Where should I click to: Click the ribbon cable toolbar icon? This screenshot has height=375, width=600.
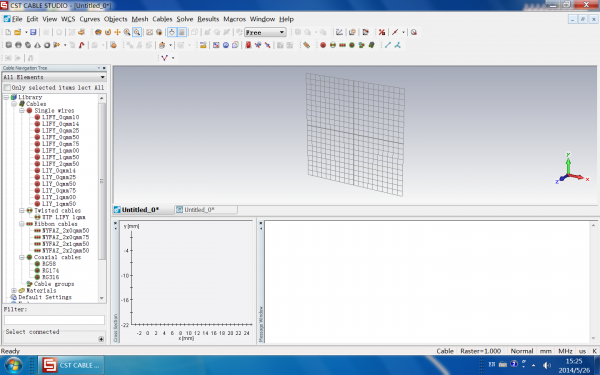[342, 45]
